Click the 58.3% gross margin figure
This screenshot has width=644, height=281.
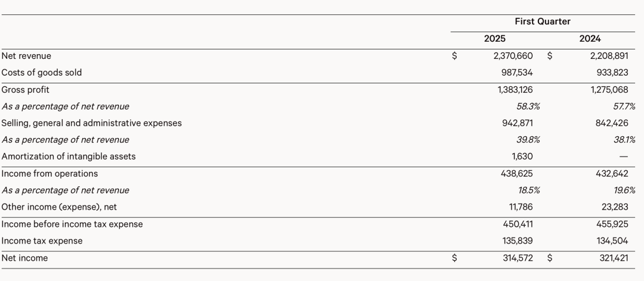coord(528,107)
